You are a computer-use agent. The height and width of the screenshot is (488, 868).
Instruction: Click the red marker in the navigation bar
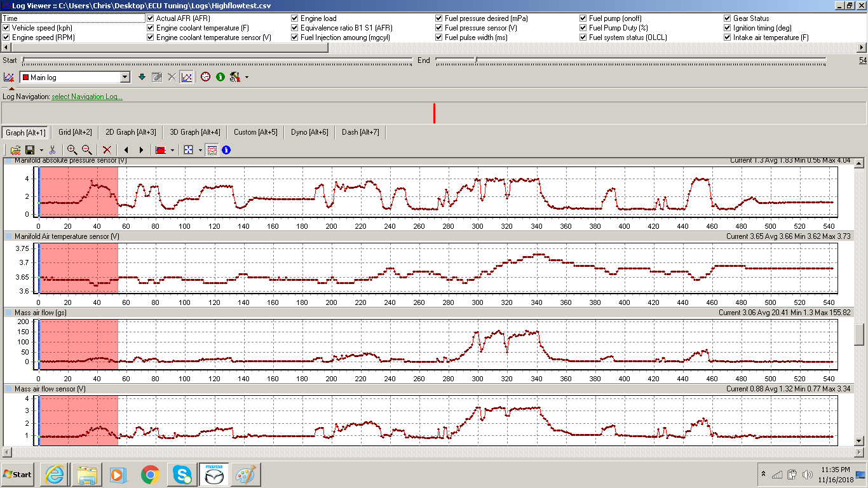pos(434,113)
